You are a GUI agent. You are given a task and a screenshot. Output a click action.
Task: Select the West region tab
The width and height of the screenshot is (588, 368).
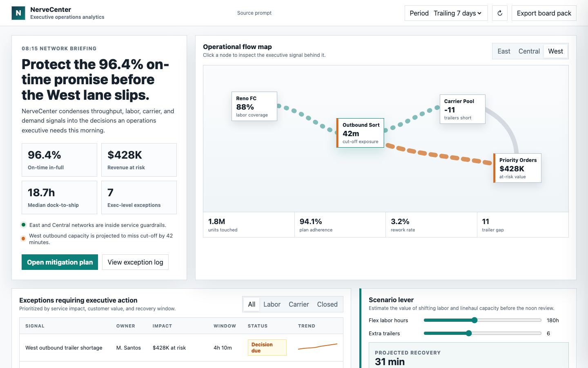pyautogui.click(x=555, y=51)
